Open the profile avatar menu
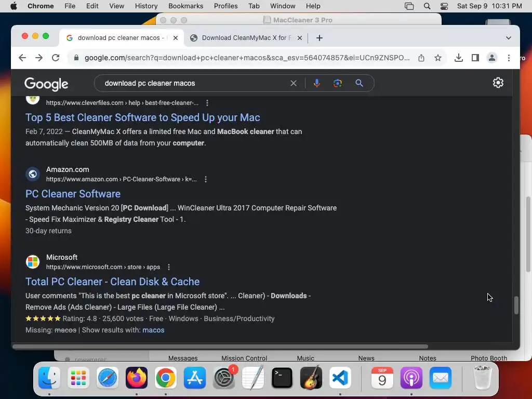 [x=491, y=58]
